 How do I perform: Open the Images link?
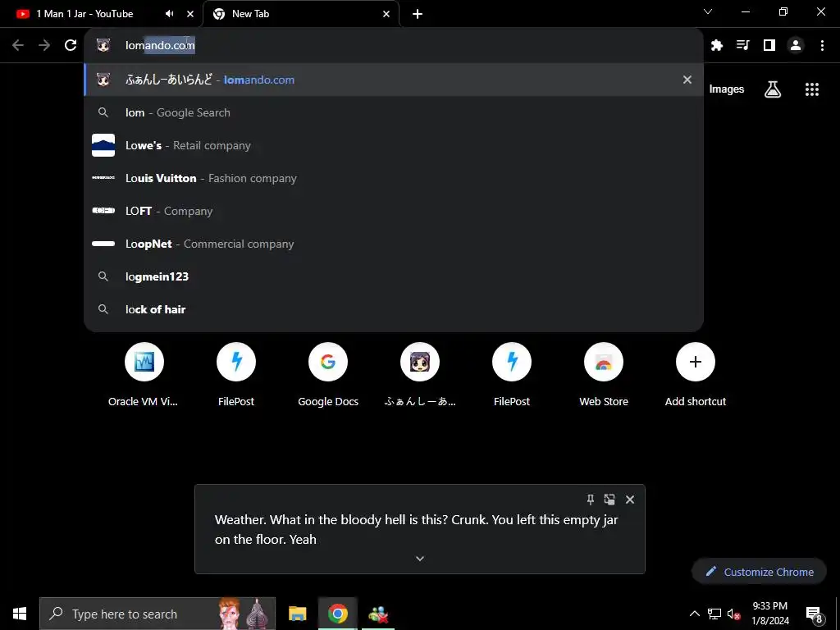[727, 89]
